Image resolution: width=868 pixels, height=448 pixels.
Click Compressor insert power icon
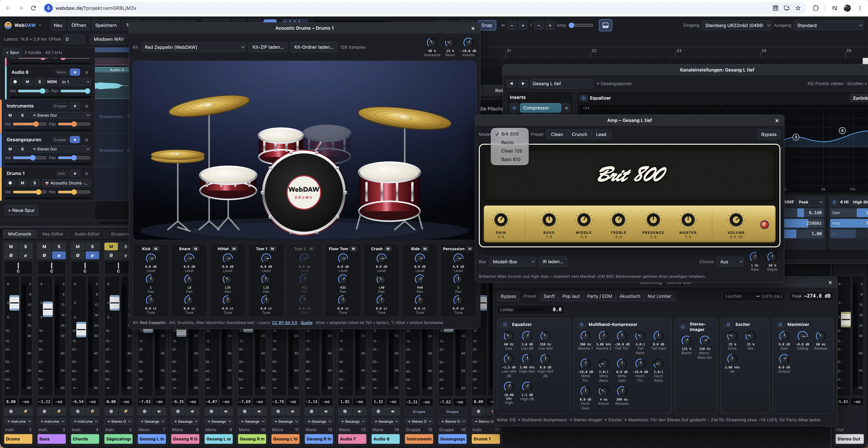click(514, 108)
